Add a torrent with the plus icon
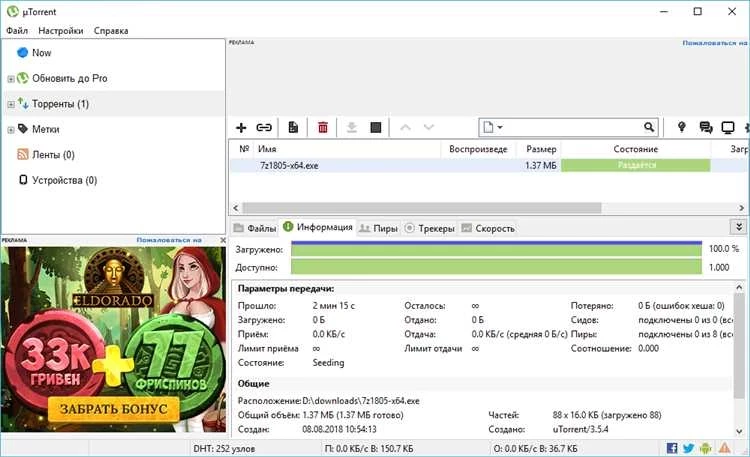The image size is (750, 457). 241,127
